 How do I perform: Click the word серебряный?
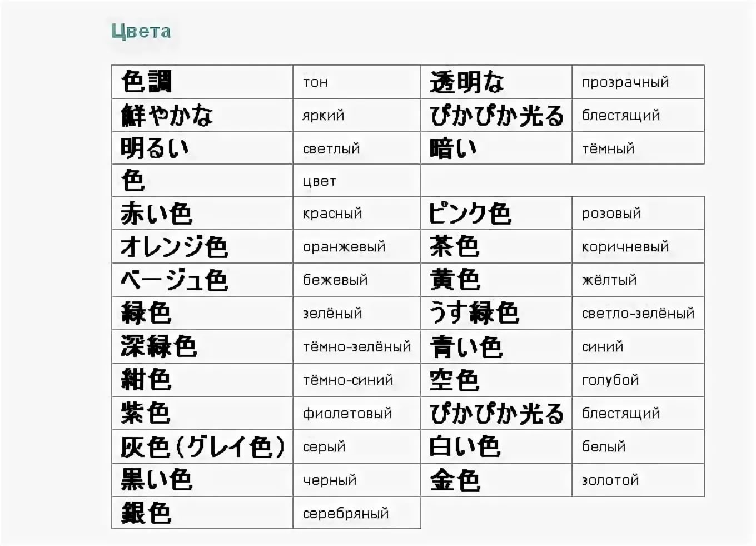tap(346, 514)
